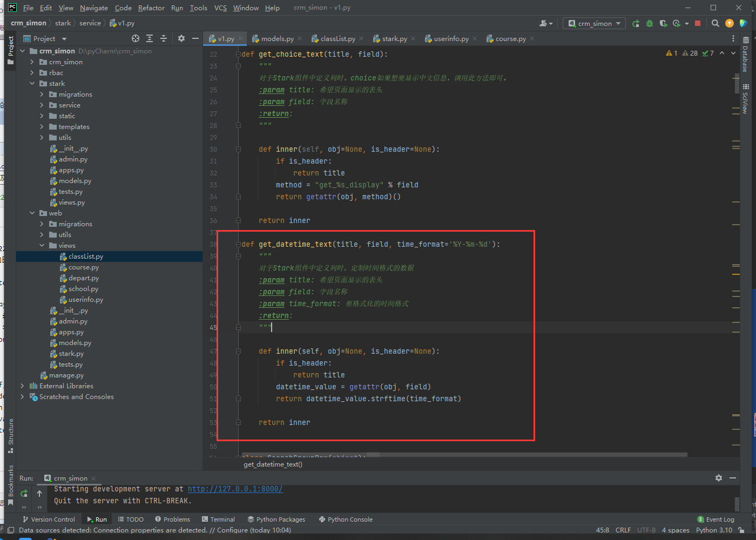Open the http://127.0.0.1:8000/ server link
This screenshot has height=540, width=756.
tap(235, 489)
